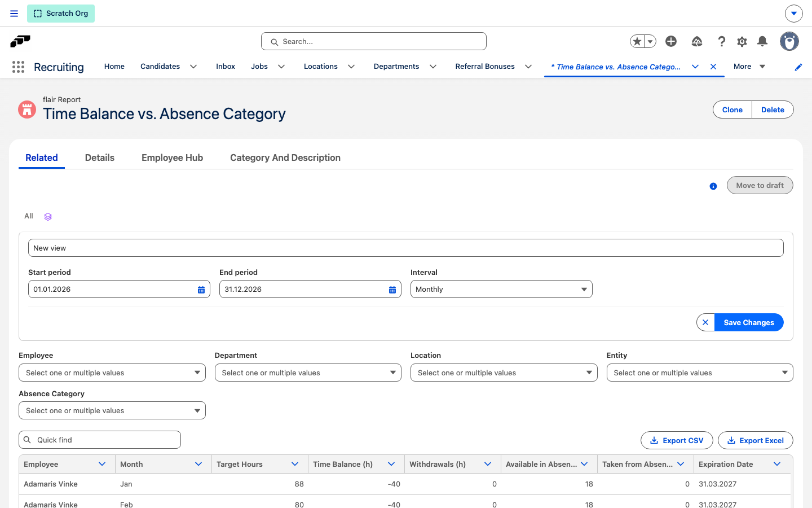Click the Move to draft button
Image resolution: width=812 pixels, height=508 pixels.
(x=760, y=185)
